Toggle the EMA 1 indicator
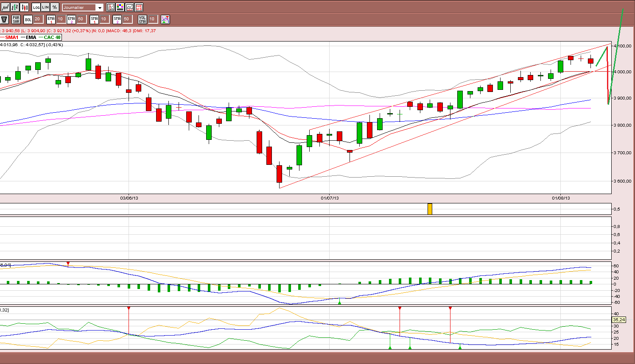This screenshot has height=364, width=635. tap(51, 19)
